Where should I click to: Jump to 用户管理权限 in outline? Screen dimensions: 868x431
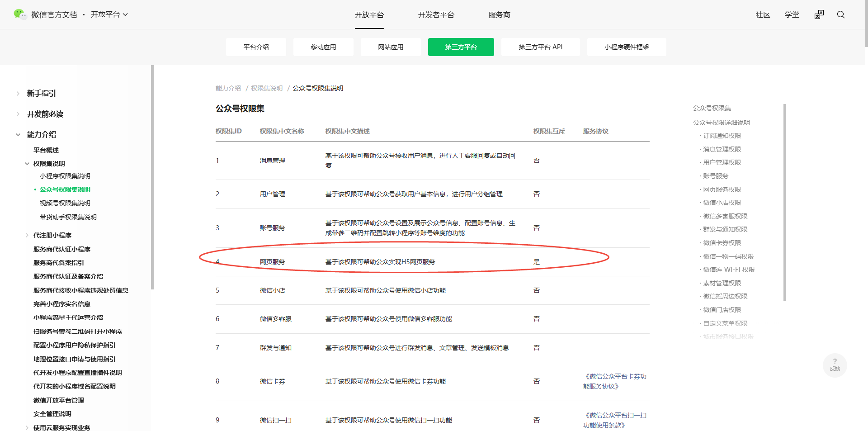(x=722, y=162)
